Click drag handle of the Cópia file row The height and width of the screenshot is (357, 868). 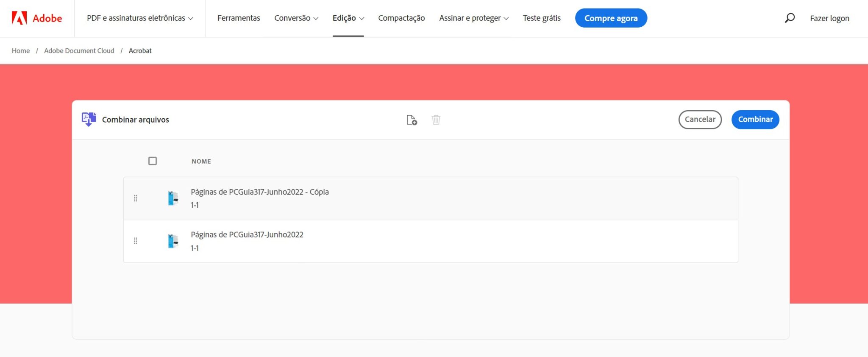tap(136, 198)
